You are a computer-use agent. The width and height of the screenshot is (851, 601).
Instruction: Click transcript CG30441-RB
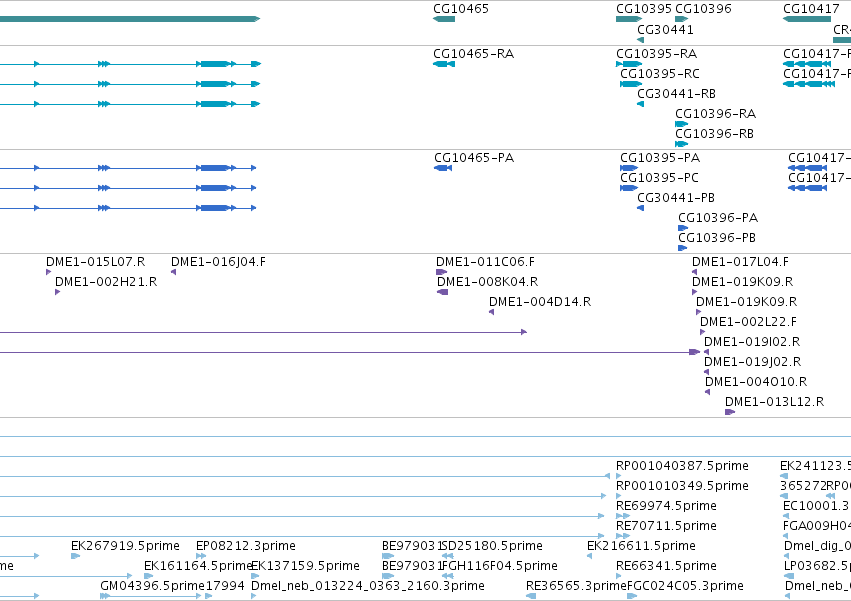point(676,94)
